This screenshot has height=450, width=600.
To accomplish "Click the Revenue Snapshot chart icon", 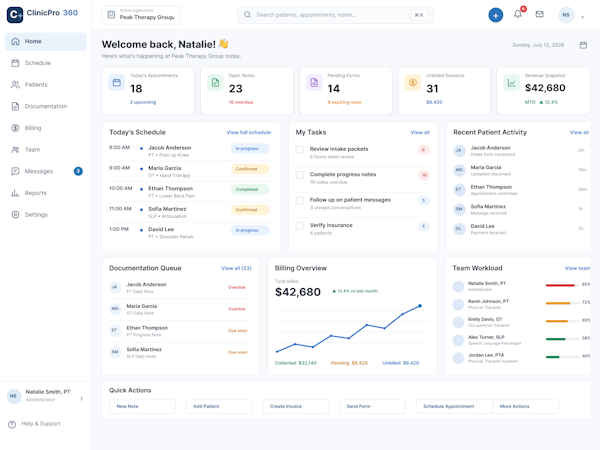I will coord(511,83).
